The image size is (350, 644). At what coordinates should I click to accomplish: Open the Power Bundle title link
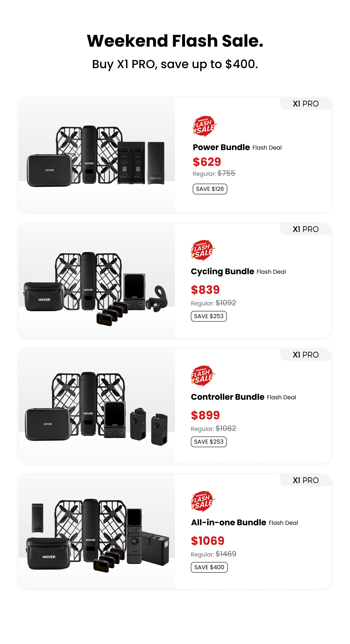pyautogui.click(x=221, y=147)
